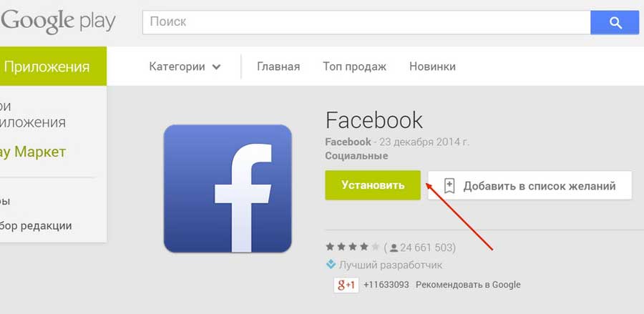Screen dimensions: 644x314
Task: Click the g+1 recommend button
Action: (x=346, y=285)
